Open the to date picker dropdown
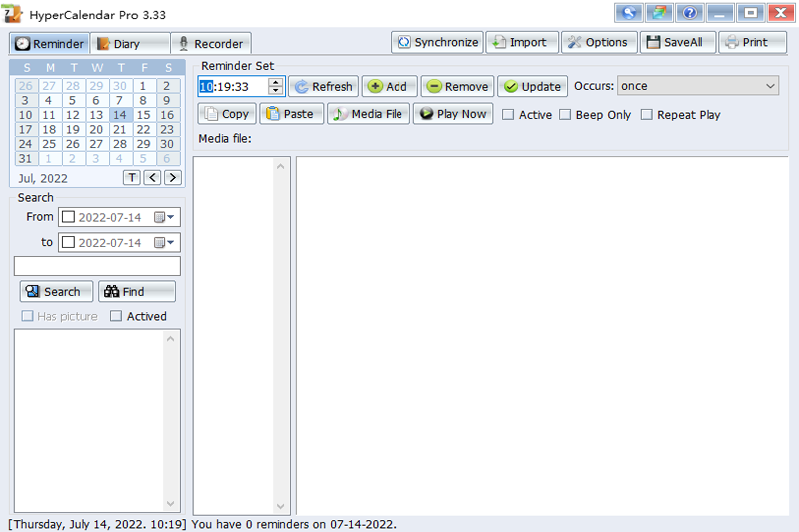 coord(165,242)
